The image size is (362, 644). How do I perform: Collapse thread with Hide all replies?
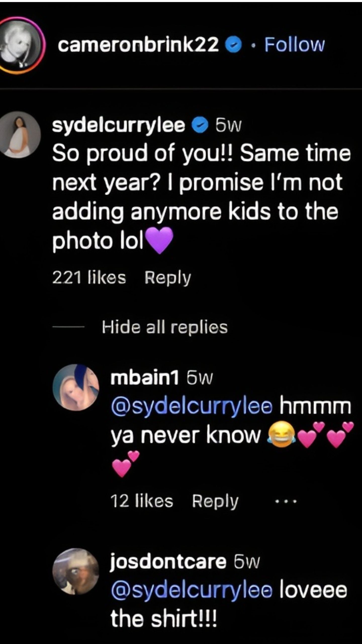pyautogui.click(x=165, y=327)
